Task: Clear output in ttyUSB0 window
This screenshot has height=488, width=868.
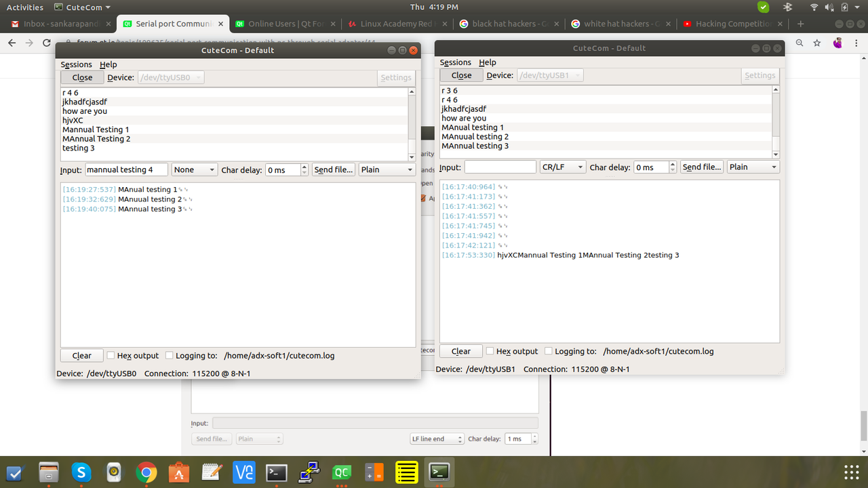Action: coord(82,355)
